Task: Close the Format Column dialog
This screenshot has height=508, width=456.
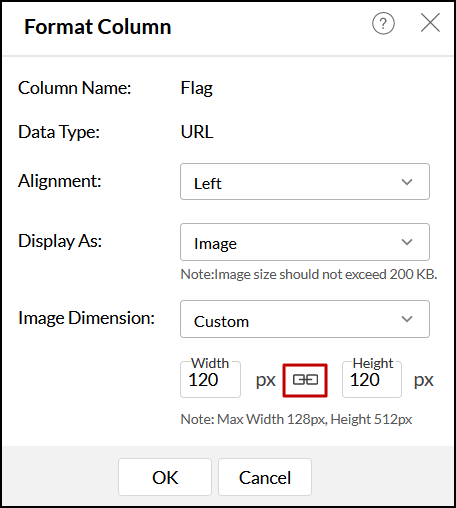Action: click(430, 23)
